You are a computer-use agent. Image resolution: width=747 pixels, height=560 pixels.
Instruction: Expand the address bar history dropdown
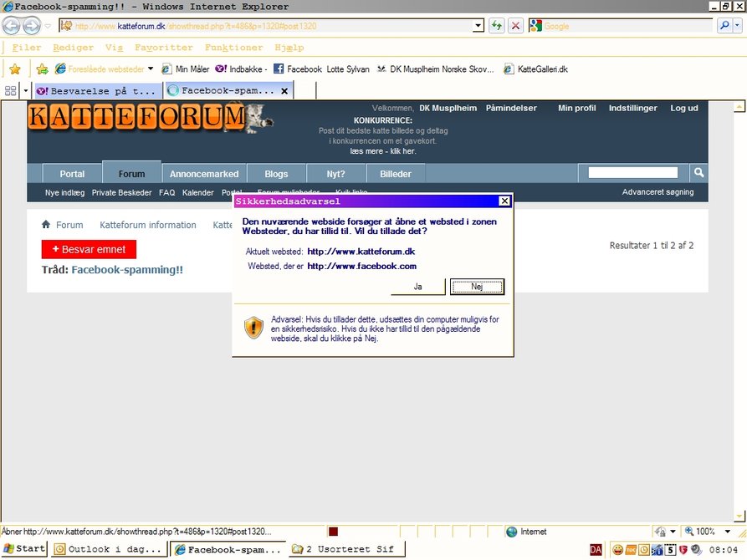tap(478, 26)
